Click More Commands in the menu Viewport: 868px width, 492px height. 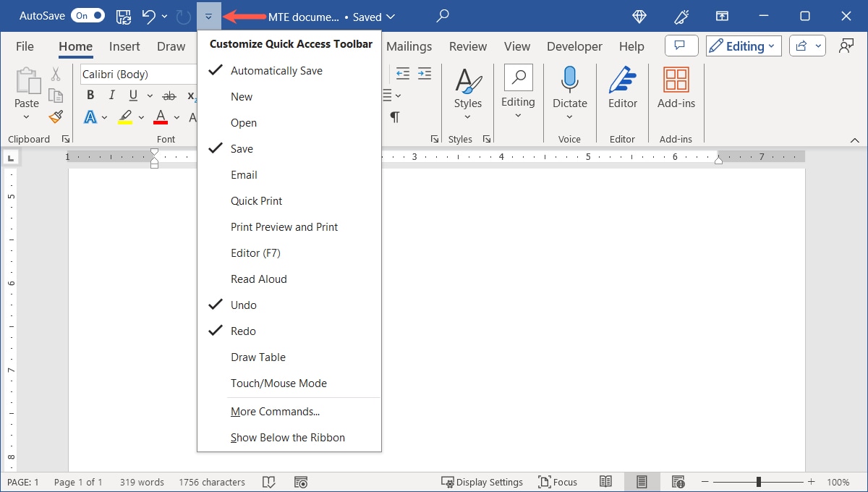pyautogui.click(x=275, y=411)
